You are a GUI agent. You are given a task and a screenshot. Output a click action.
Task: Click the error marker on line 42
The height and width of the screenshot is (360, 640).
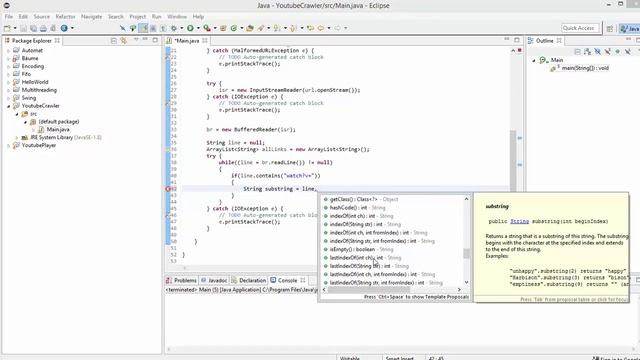pyautogui.click(x=168, y=189)
